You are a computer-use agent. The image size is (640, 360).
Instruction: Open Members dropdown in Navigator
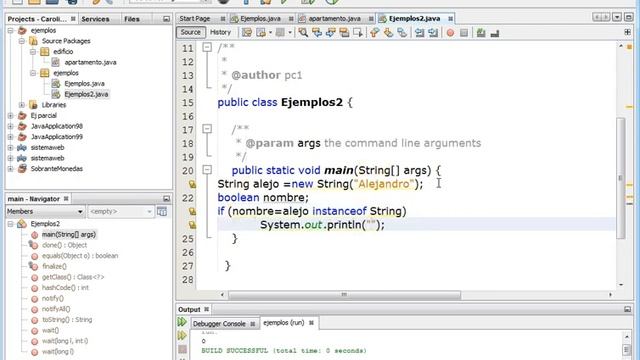[45, 211]
